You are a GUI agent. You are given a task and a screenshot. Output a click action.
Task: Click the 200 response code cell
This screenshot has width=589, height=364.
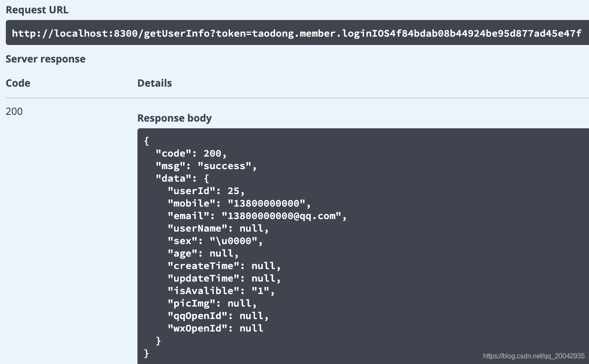click(14, 112)
